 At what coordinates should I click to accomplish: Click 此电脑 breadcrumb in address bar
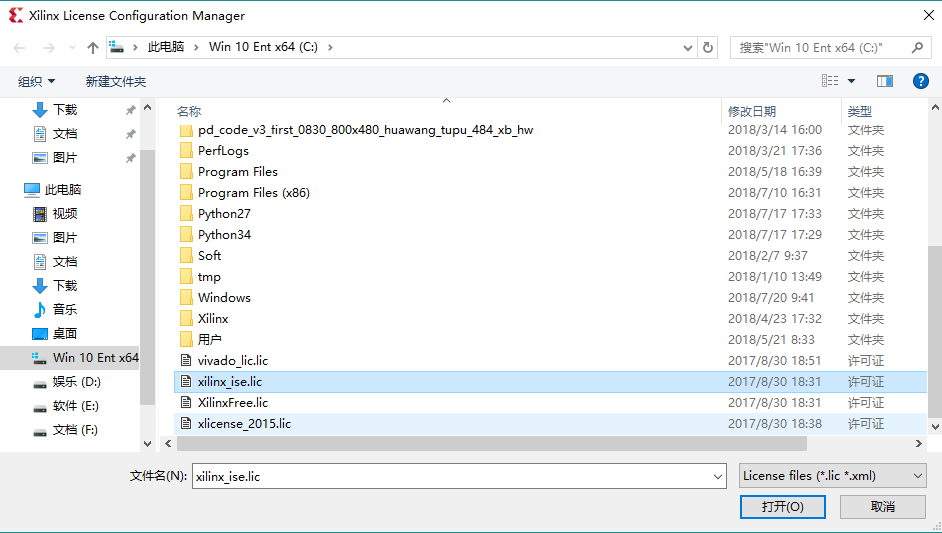click(166, 47)
